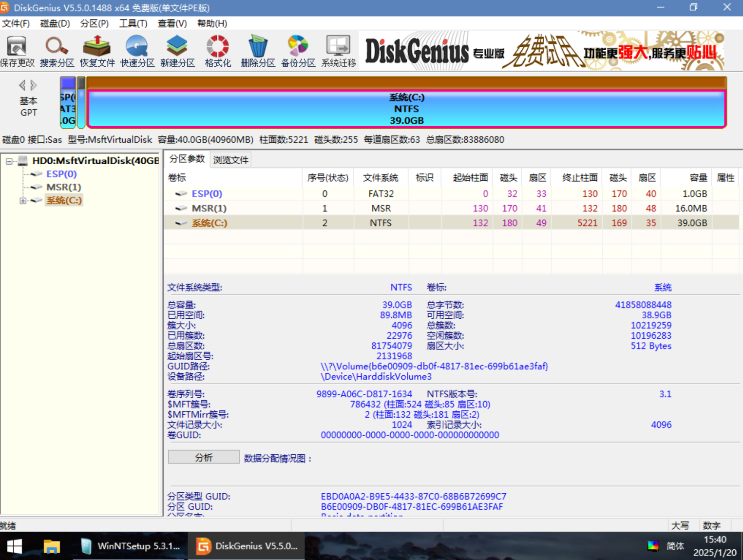Image resolution: width=743 pixels, height=560 pixels.
Task: Click the Format (格式化) toolbar icon
Action: tap(218, 51)
